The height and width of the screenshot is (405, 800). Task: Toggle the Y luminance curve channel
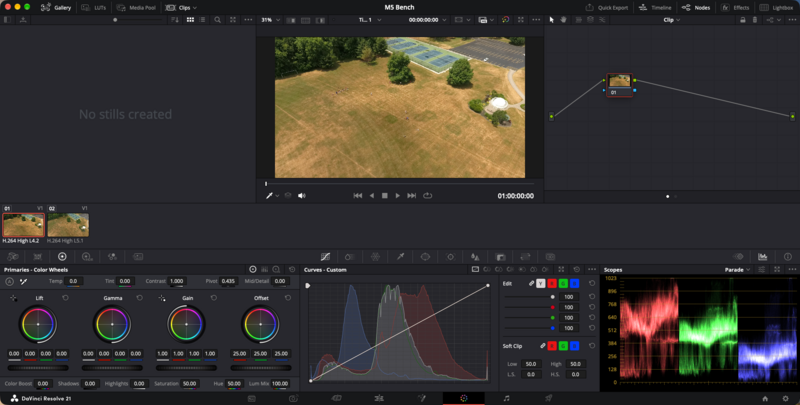tap(541, 284)
